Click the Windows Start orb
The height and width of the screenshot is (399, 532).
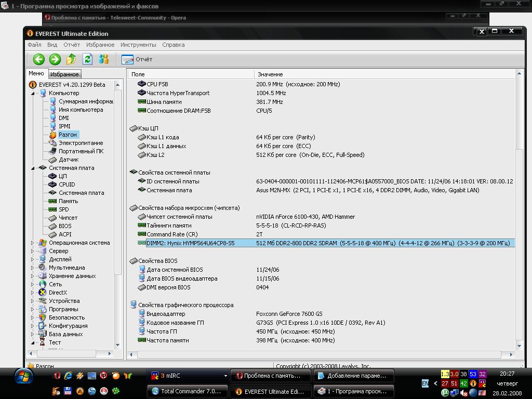click(x=24, y=376)
